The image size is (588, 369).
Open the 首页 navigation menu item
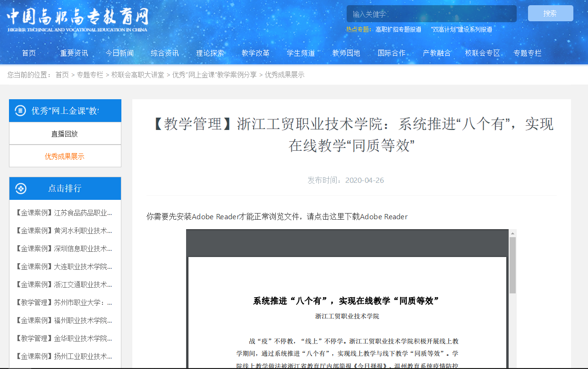[x=29, y=53]
